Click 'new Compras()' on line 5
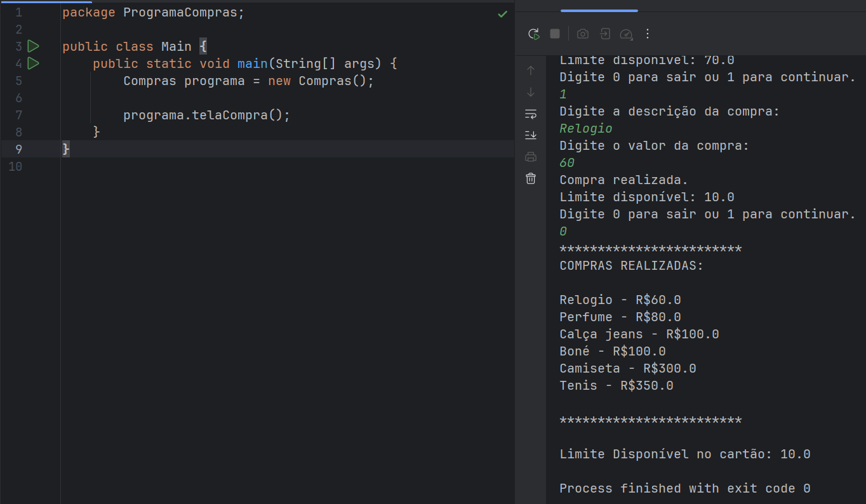The height and width of the screenshot is (504, 866). pyautogui.click(x=317, y=81)
